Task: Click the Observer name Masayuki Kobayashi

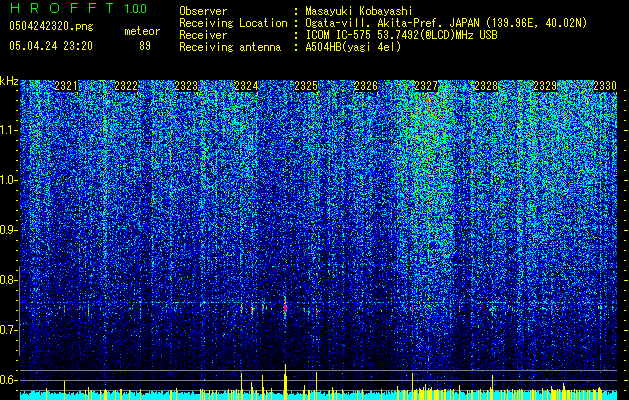Action: [359, 11]
